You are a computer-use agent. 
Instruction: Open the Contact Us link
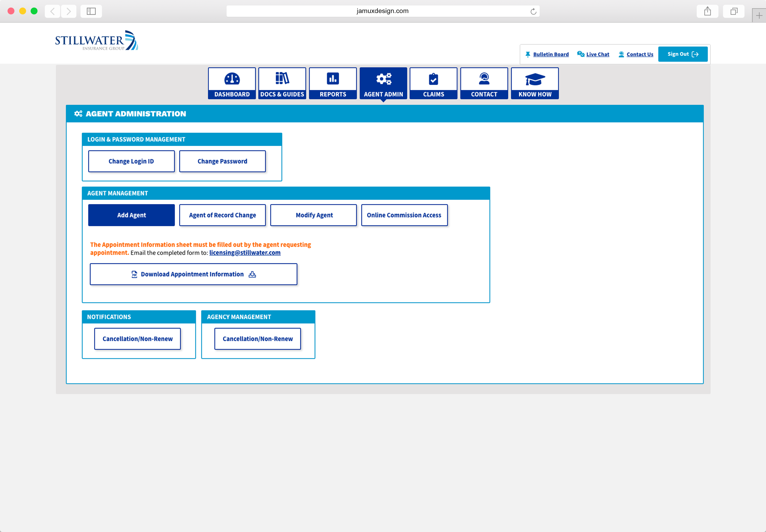[640, 54]
